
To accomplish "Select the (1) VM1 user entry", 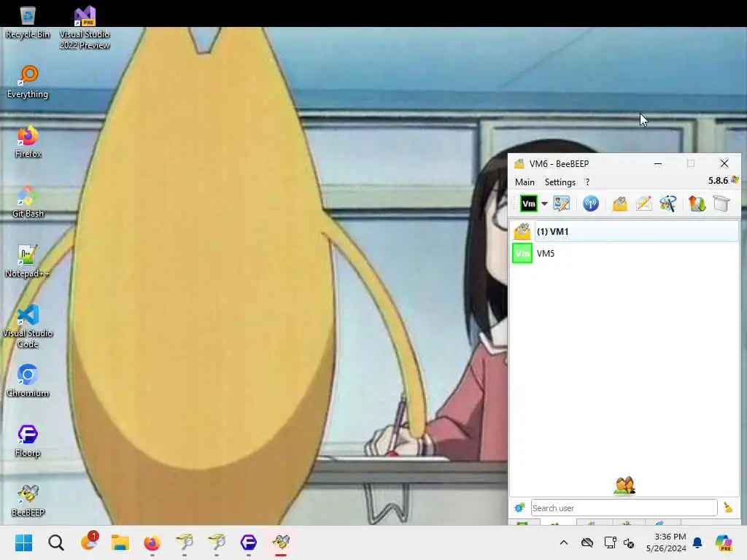I will [x=624, y=231].
